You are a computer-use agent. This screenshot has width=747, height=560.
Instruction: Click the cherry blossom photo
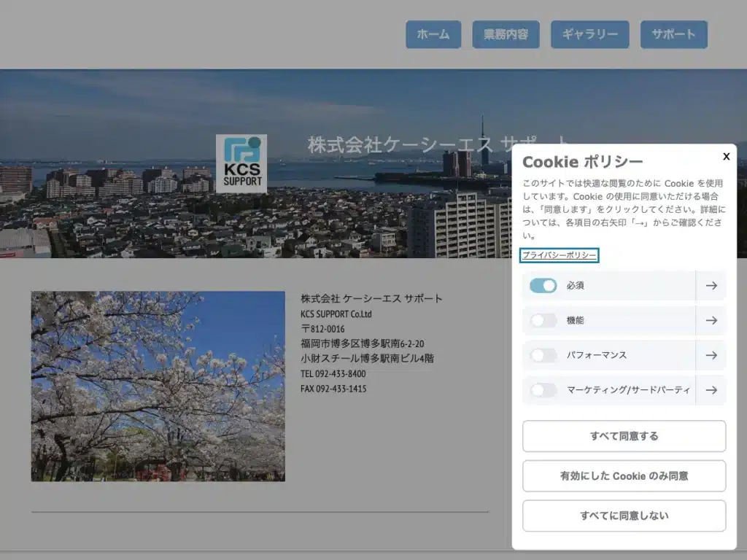coord(158,386)
